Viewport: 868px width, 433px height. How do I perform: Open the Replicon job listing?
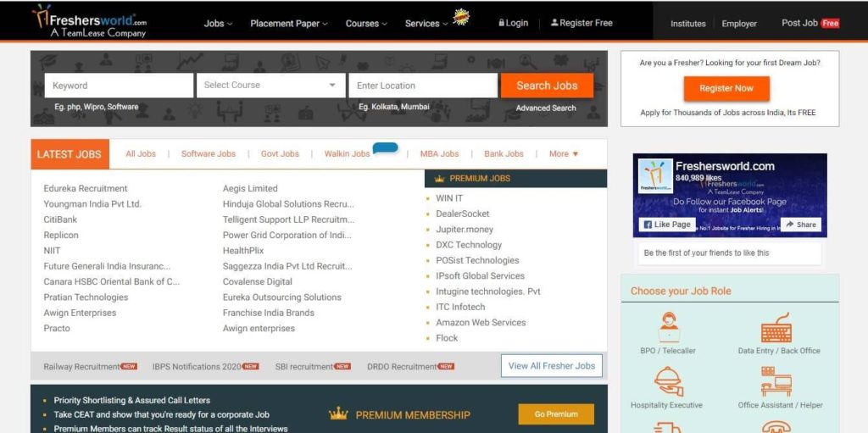click(61, 235)
